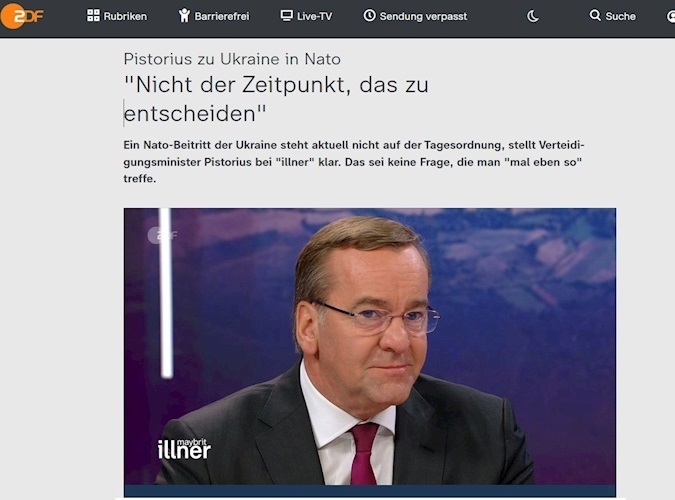Click the magnifying glass search icon
675x500 pixels.
[x=595, y=16]
